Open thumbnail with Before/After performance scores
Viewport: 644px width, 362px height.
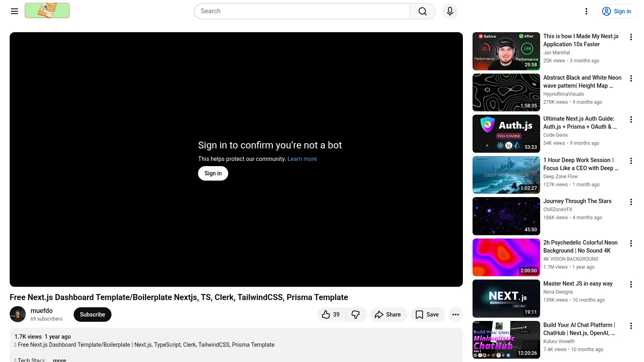506,51
